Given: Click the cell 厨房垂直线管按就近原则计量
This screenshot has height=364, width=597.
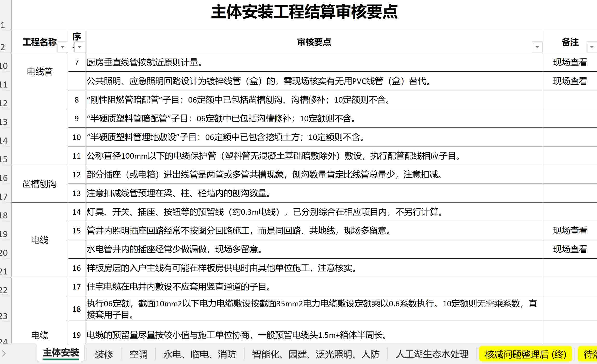Looking at the screenshot, I should (x=314, y=62).
